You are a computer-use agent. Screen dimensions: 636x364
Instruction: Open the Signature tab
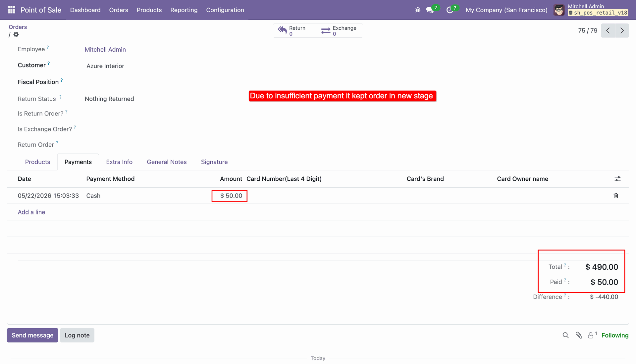(214, 162)
